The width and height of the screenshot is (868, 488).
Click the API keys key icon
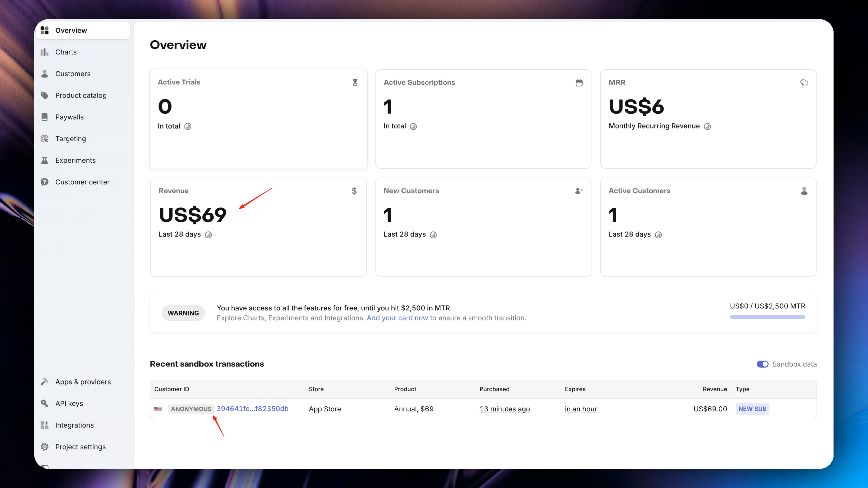44,403
